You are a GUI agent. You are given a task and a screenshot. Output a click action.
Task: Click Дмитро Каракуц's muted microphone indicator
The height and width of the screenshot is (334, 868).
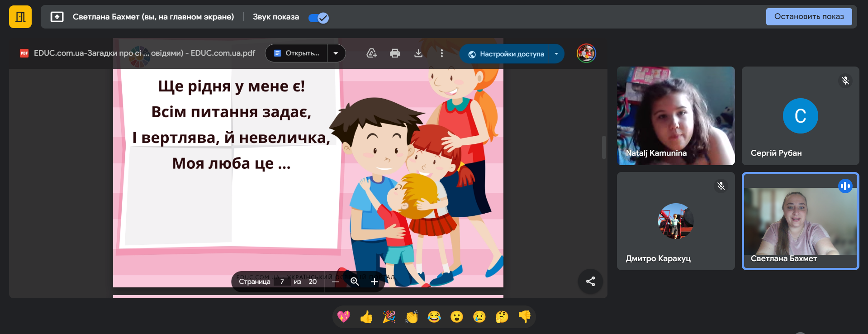click(x=721, y=186)
